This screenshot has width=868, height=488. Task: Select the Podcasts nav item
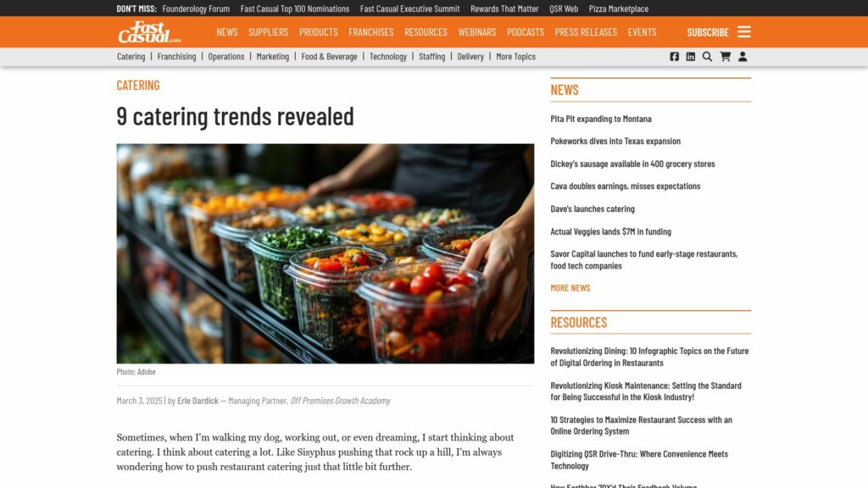point(526,32)
